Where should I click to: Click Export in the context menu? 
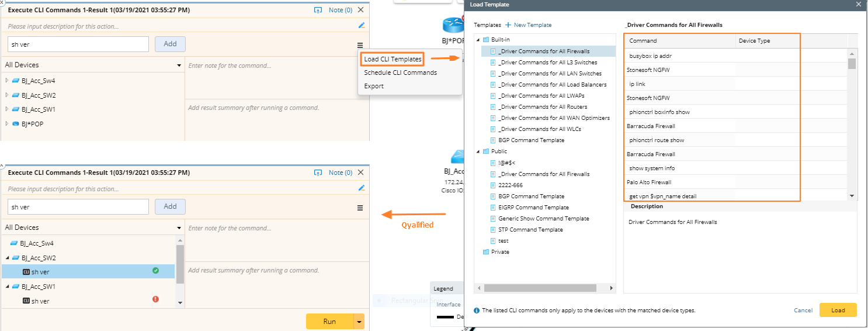click(374, 86)
